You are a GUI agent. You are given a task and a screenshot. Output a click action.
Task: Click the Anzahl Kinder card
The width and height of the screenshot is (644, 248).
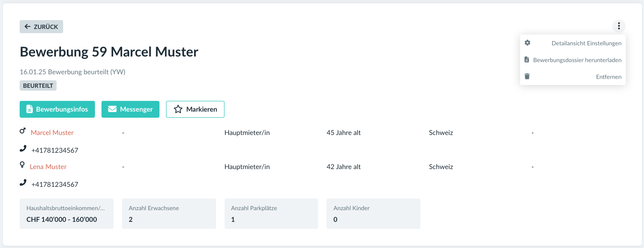pos(373,214)
